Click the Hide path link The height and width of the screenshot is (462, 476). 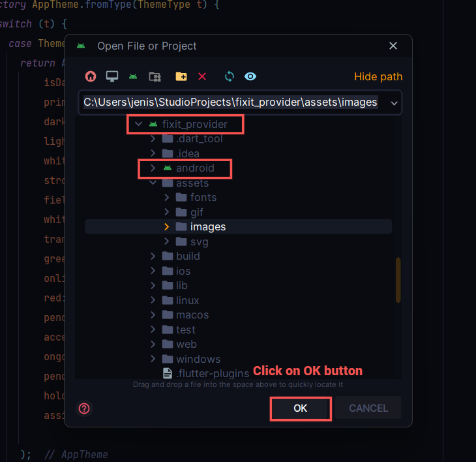[378, 76]
